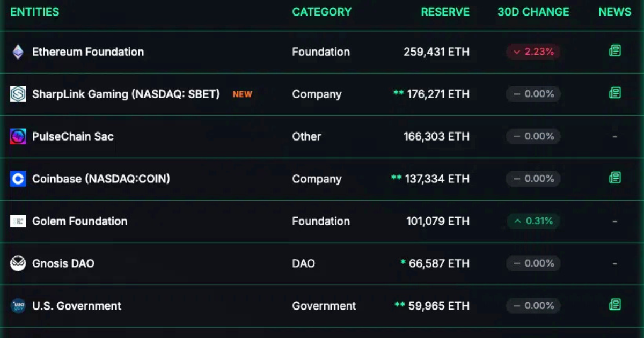Sort by the 30D CHANGE column header

533,12
